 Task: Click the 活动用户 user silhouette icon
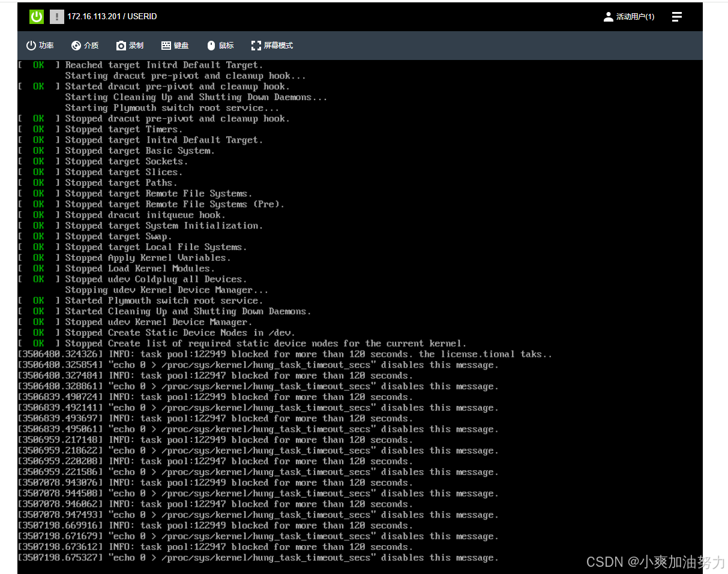point(608,16)
